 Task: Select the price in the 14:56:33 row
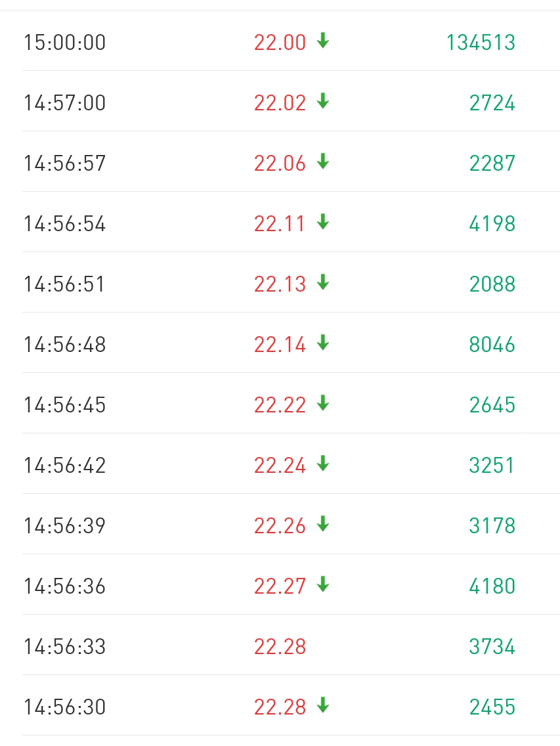pyautogui.click(x=280, y=647)
